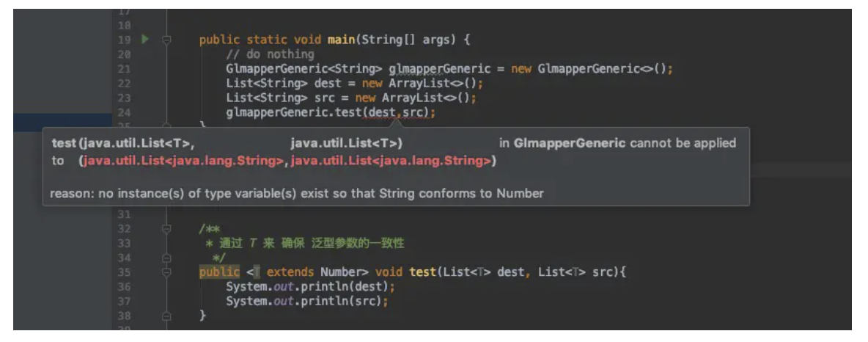Click the test method name declaration
This screenshot has height=342, width=868.
[x=422, y=272]
